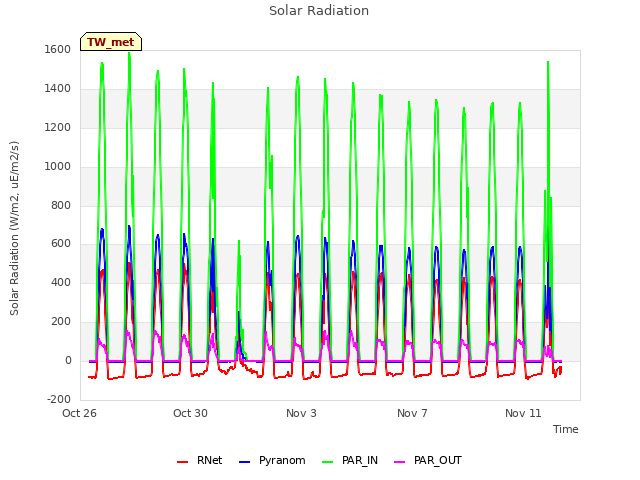Click the 200 y-axis tick label
The height and width of the screenshot is (480, 640).
point(61,322)
